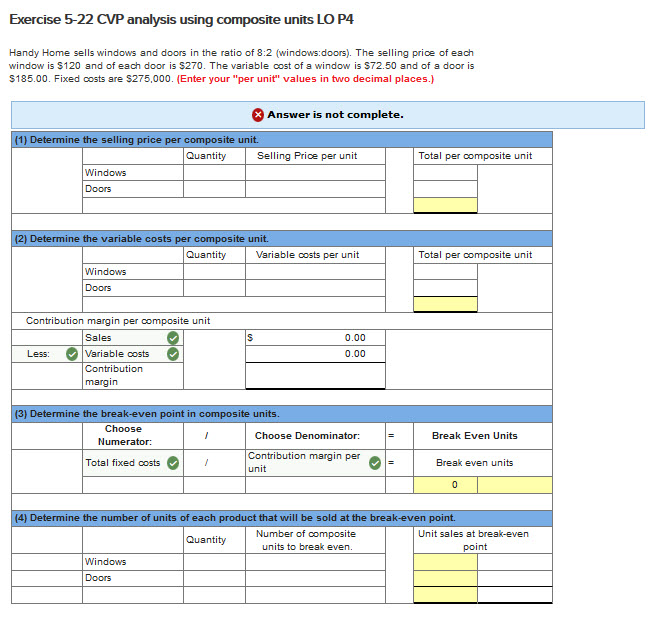Click the red 'Enter your per unit values' instruction

click(x=305, y=79)
